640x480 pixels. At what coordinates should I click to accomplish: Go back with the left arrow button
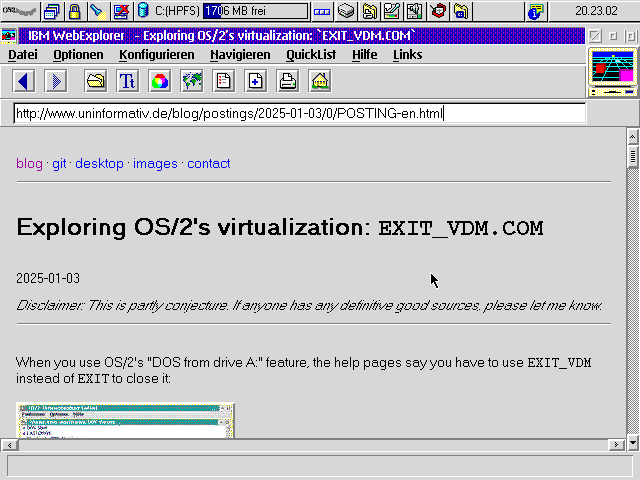(x=24, y=81)
